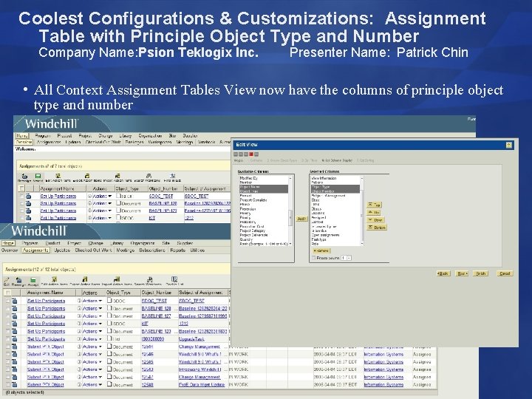Click Import Action Items icon in lower window
The height and width of the screenshot is (399, 532).
click(117, 279)
